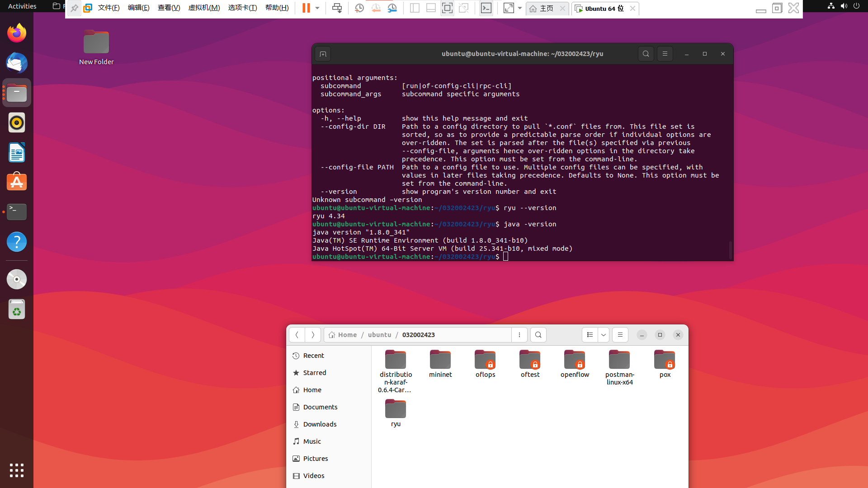The width and height of the screenshot is (868, 488).
Task: Click the terminal window scrollbar
Action: (x=730, y=249)
